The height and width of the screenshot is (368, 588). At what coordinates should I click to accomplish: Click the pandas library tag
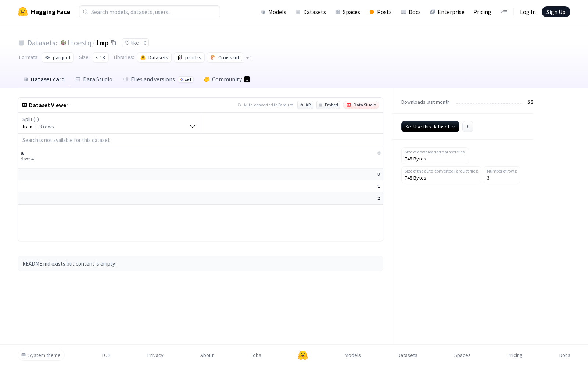[189, 57]
